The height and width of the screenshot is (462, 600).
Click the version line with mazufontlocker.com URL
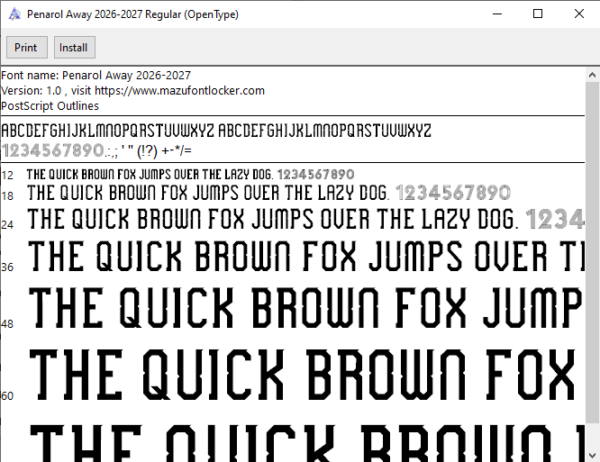tap(133, 91)
